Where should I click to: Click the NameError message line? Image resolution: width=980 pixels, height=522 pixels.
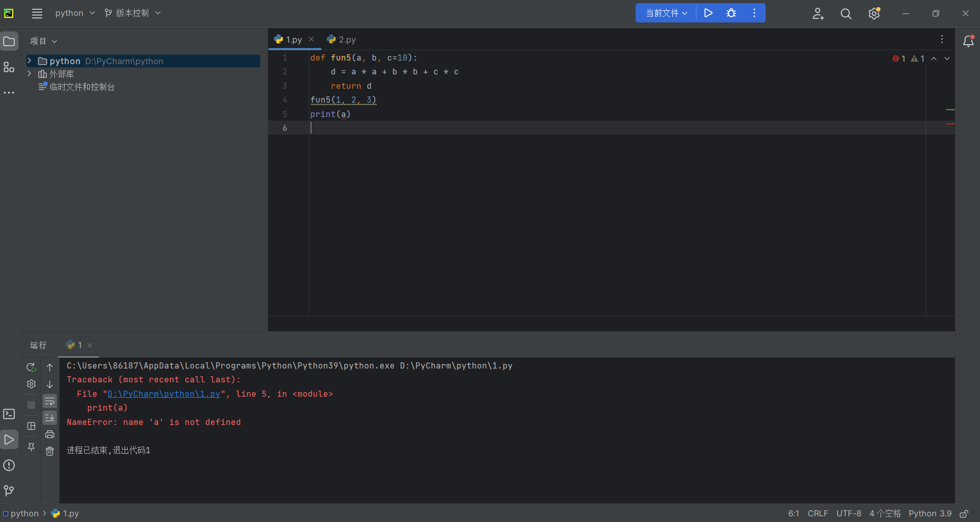click(x=154, y=422)
